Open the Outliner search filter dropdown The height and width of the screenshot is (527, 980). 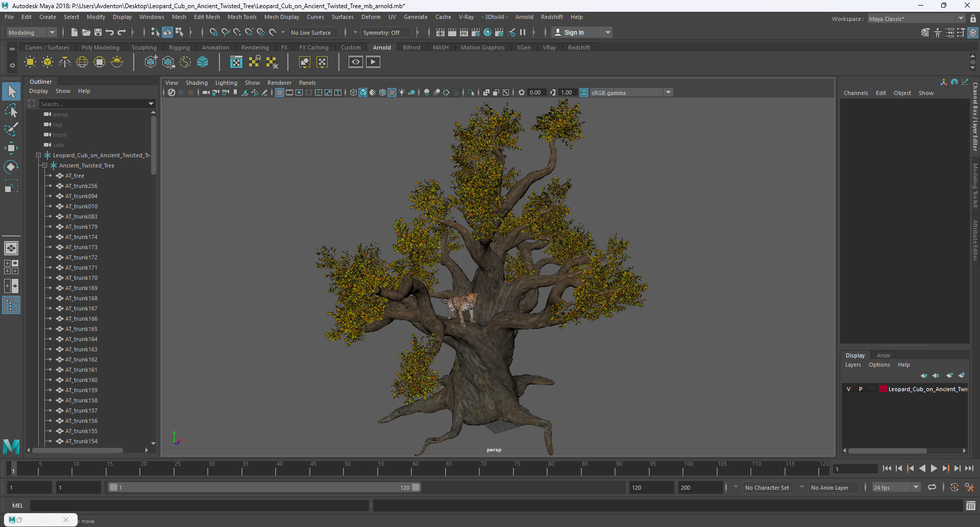151,104
